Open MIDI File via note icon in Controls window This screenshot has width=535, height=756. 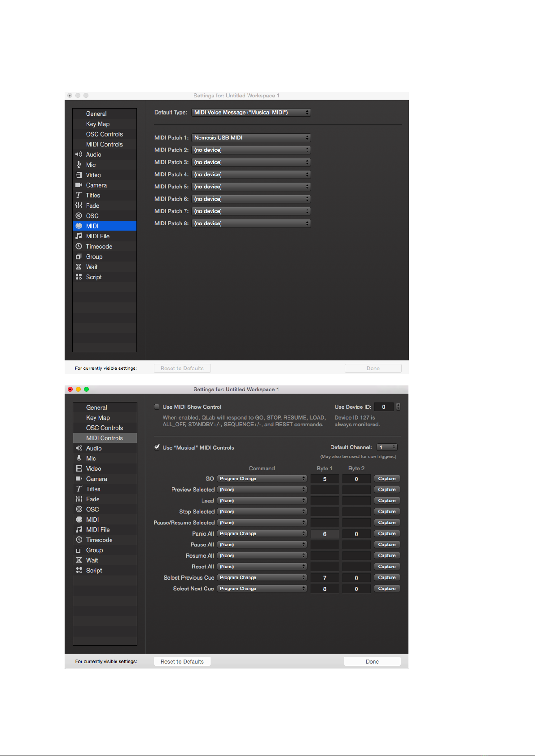tap(79, 529)
